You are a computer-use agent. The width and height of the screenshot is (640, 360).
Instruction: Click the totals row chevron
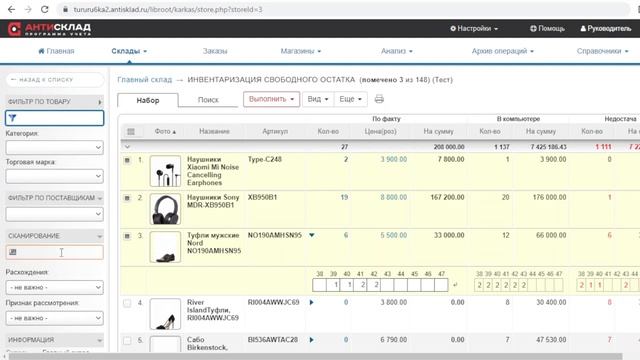click(x=127, y=147)
